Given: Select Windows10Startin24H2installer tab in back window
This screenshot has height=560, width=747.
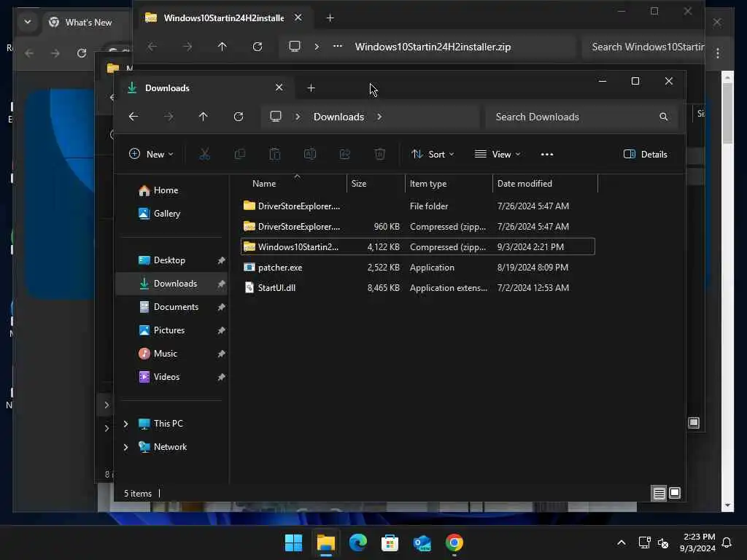Looking at the screenshot, I should pos(223,18).
